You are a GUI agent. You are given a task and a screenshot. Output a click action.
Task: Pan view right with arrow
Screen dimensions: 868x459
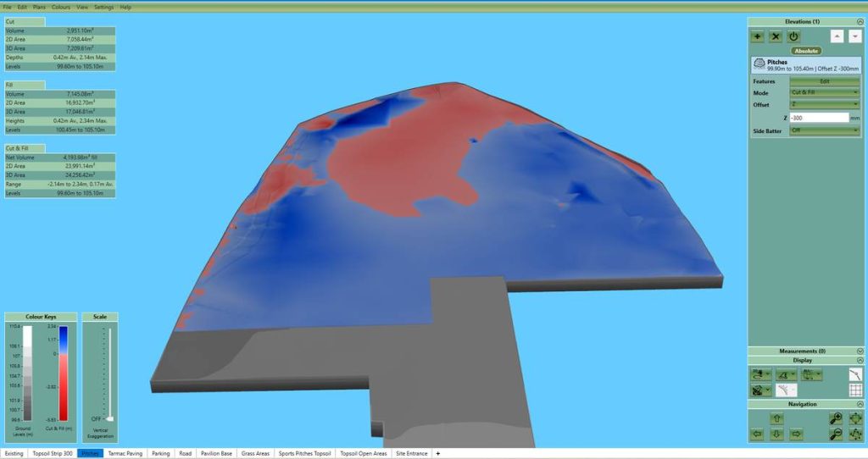click(x=796, y=434)
